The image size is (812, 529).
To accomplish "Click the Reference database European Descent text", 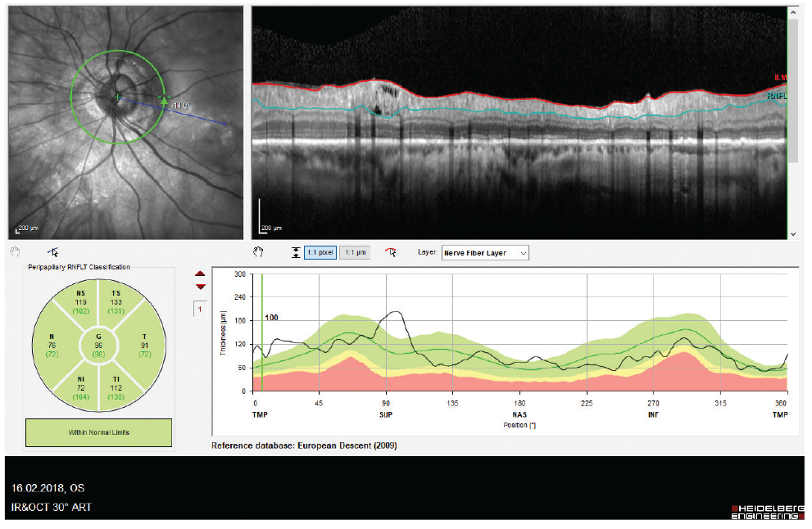I will pos(304,445).
